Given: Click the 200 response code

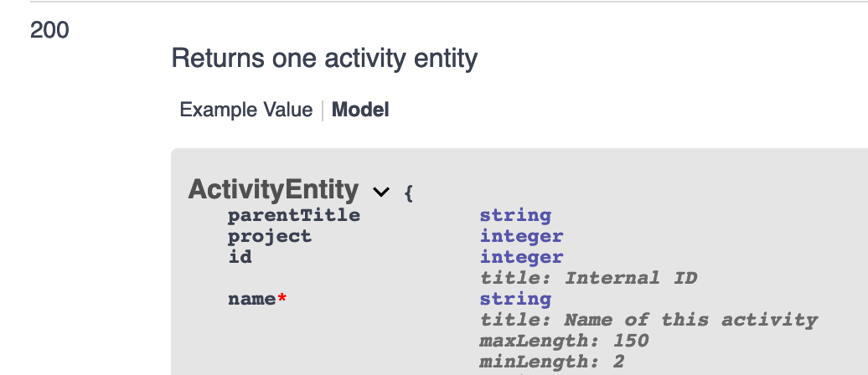Looking at the screenshot, I should tap(49, 30).
